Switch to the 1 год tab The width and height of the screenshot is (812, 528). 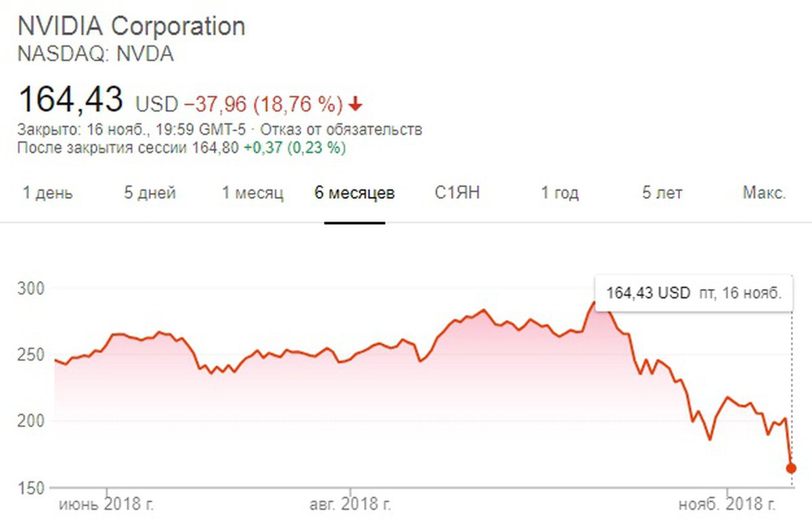560,193
